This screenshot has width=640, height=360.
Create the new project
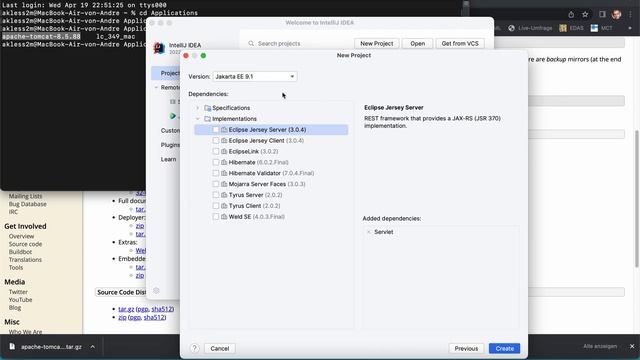click(504, 349)
